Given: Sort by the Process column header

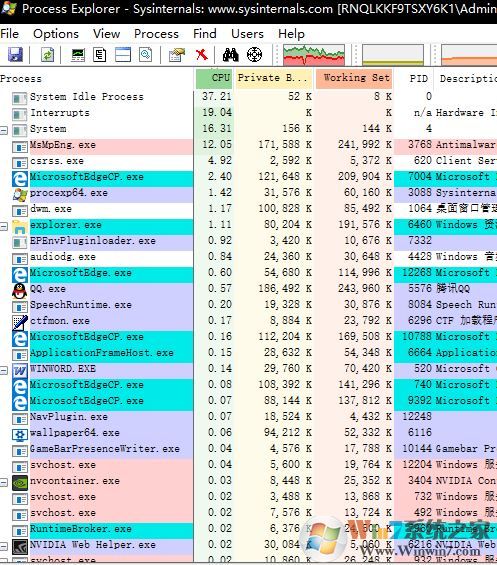Looking at the screenshot, I should tap(97, 79).
